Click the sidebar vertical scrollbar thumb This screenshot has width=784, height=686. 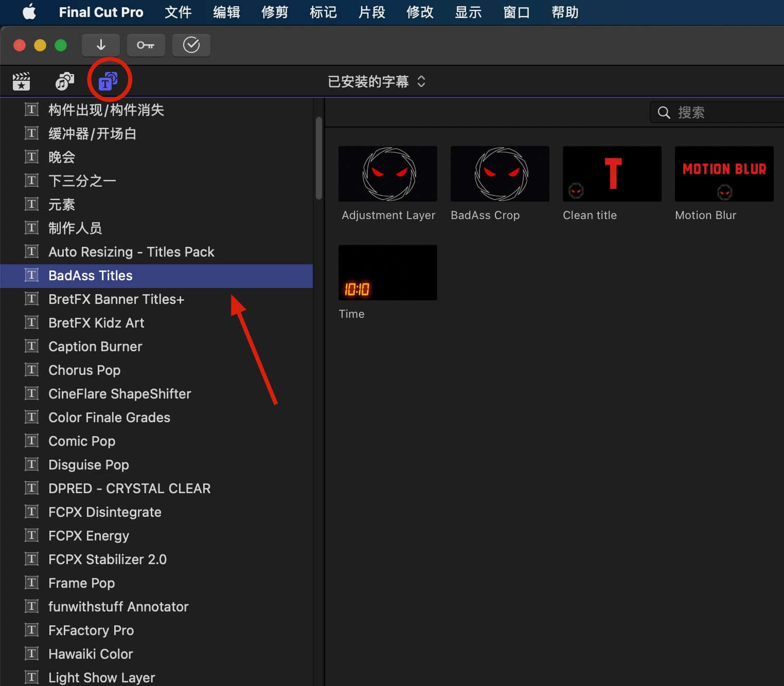[319, 158]
